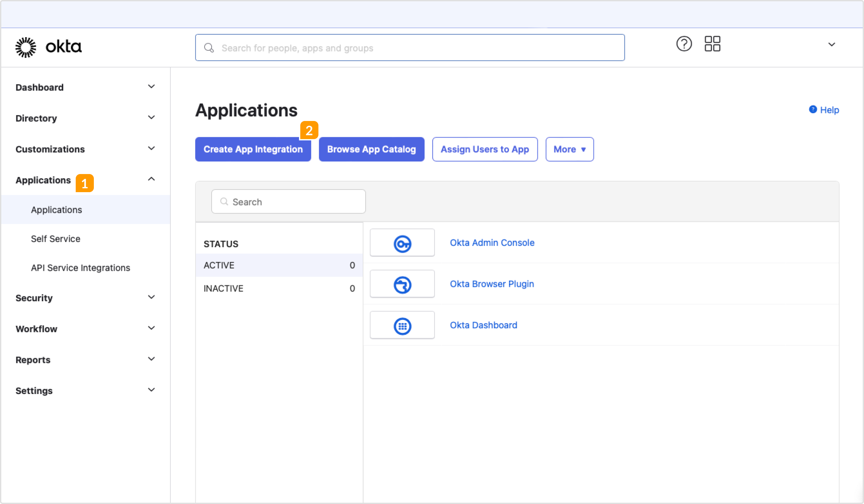Click the Create App Integration button
The width and height of the screenshot is (864, 504).
(x=253, y=149)
